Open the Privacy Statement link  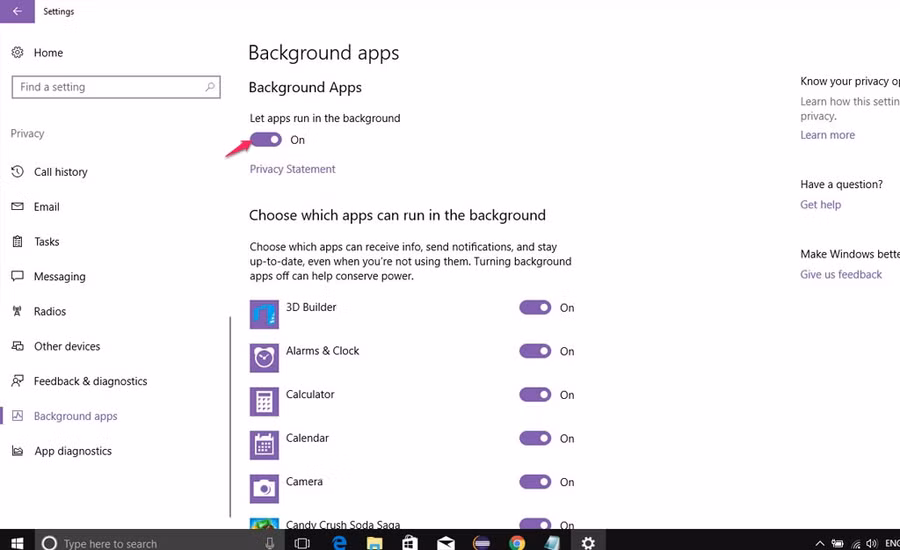pos(292,169)
